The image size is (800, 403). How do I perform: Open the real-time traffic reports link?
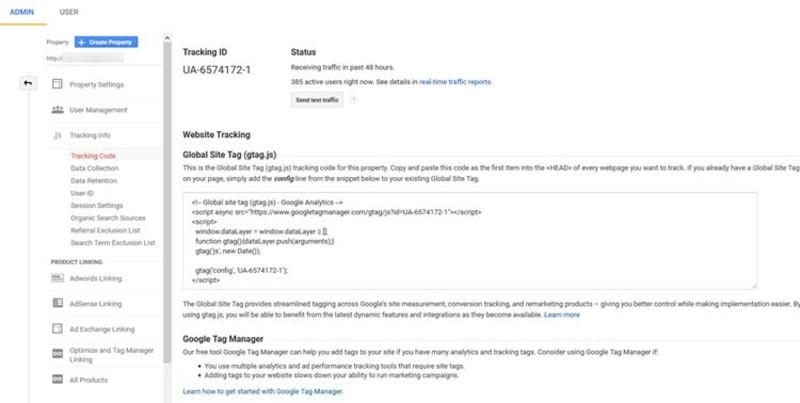tap(455, 82)
